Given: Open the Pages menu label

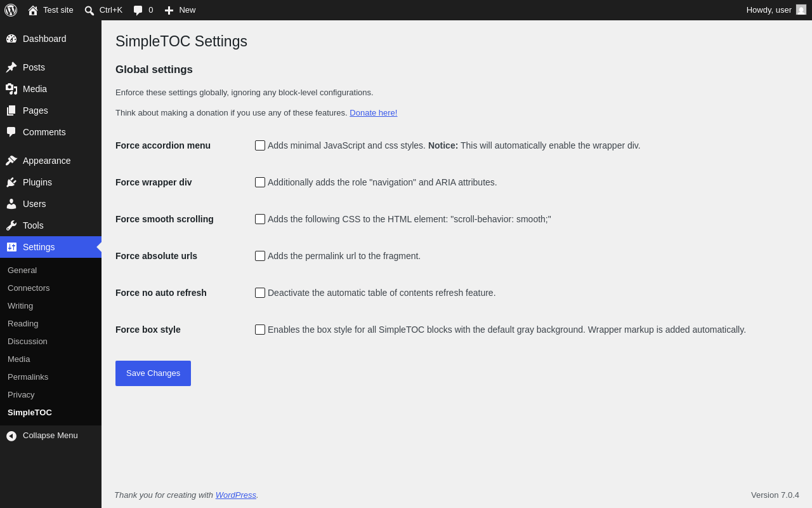Looking at the screenshot, I should [x=36, y=110].
